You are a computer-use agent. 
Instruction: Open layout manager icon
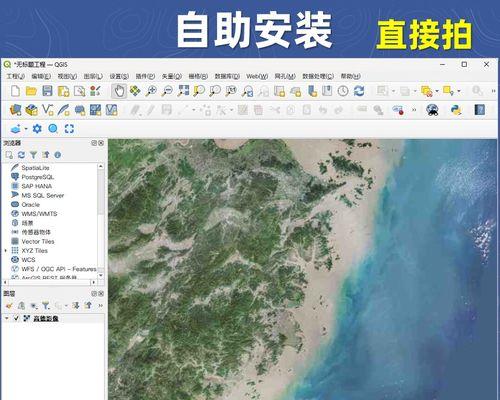click(79, 91)
